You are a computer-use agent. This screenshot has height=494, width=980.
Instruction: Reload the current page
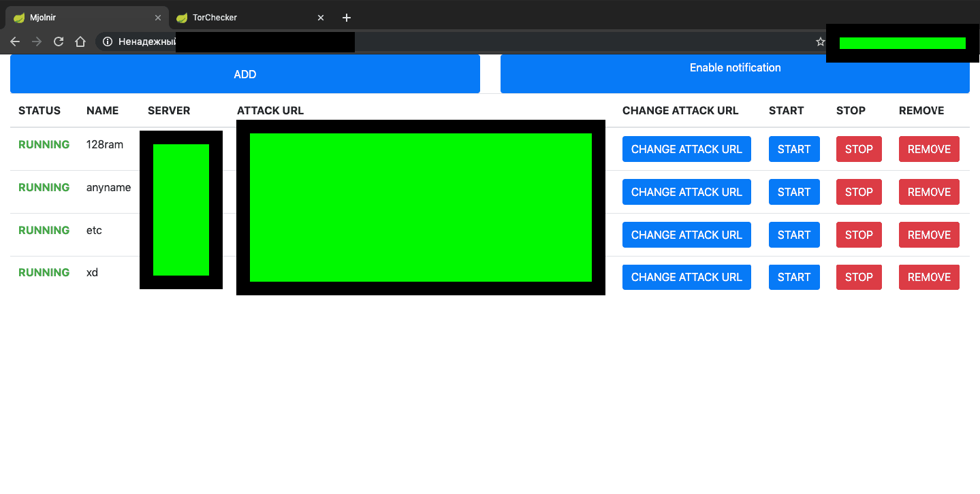(x=58, y=42)
